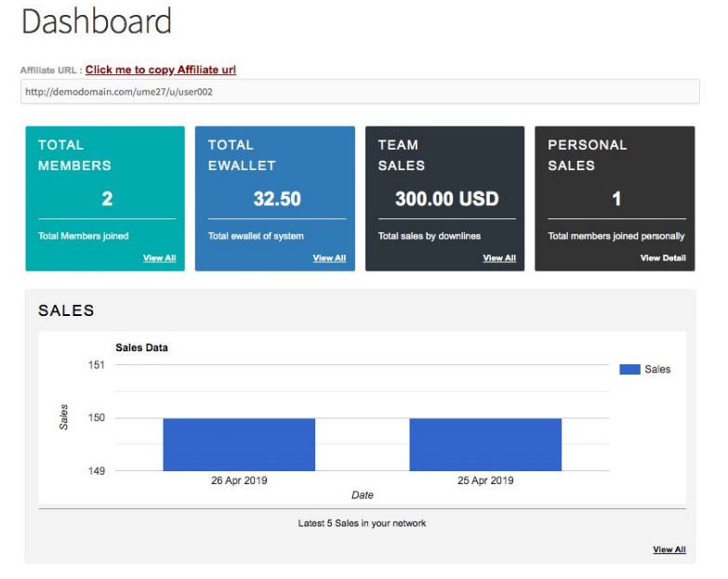This screenshot has height=579, width=728.
Task: Select the 26 Apr 2019 sales bar
Action: pos(239,444)
